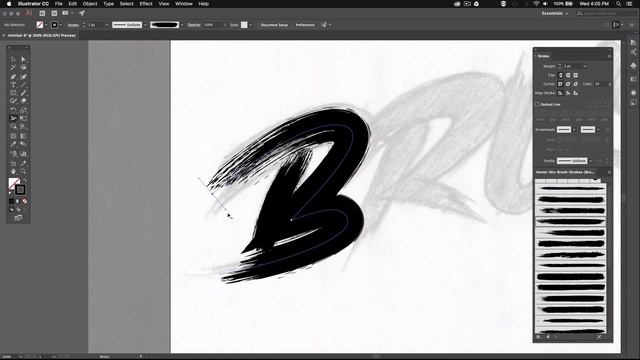This screenshot has width=640, height=360.
Task: Select the Curvature tool
Action: pos(23,76)
